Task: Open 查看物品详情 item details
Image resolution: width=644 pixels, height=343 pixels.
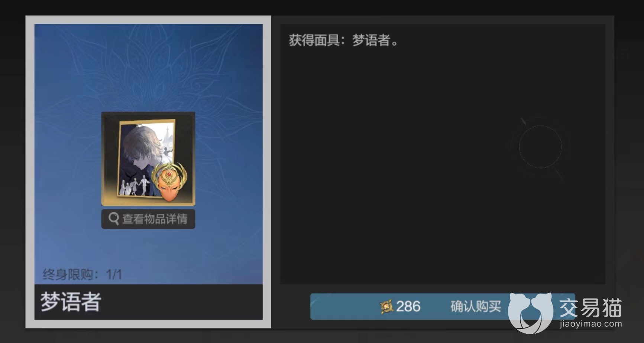Action: (x=148, y=219)
